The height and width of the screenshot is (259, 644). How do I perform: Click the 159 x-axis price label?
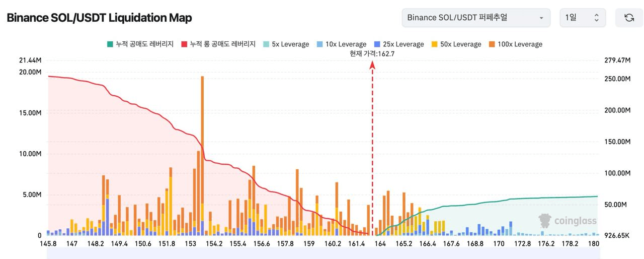tap(309, 244)
